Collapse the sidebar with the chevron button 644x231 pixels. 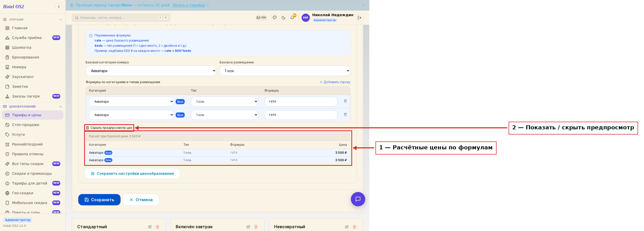(x=59, y=7)
